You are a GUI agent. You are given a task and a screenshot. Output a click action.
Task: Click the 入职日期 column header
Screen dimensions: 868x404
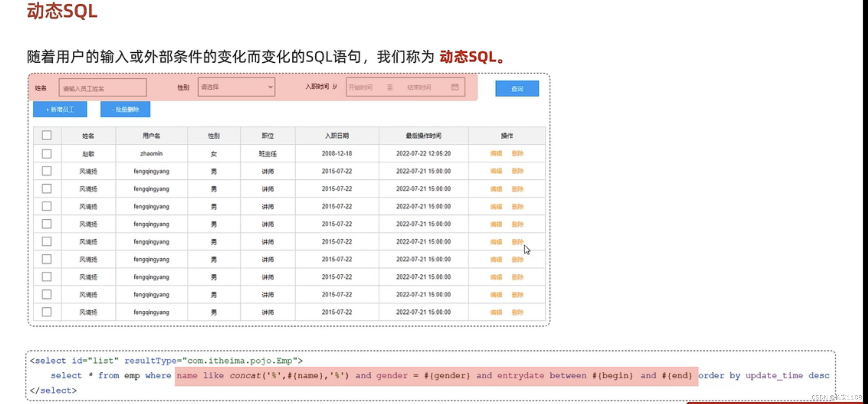[337, 136]
